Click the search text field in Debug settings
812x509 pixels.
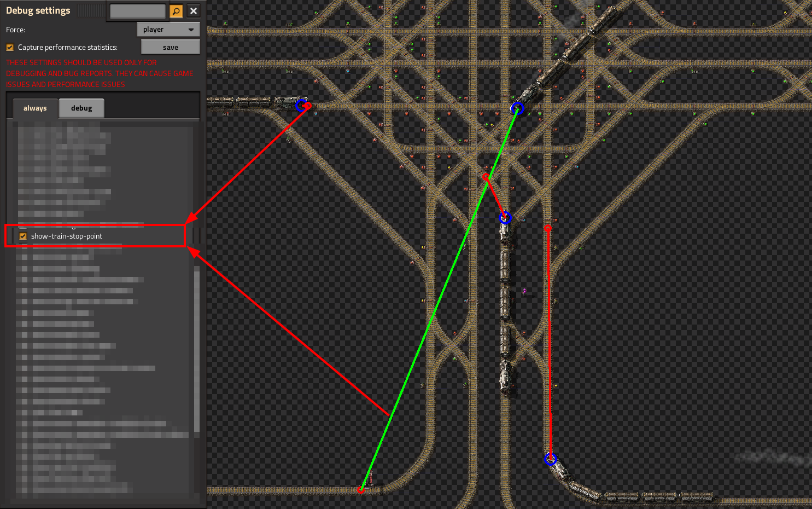(x=138, y=11)
